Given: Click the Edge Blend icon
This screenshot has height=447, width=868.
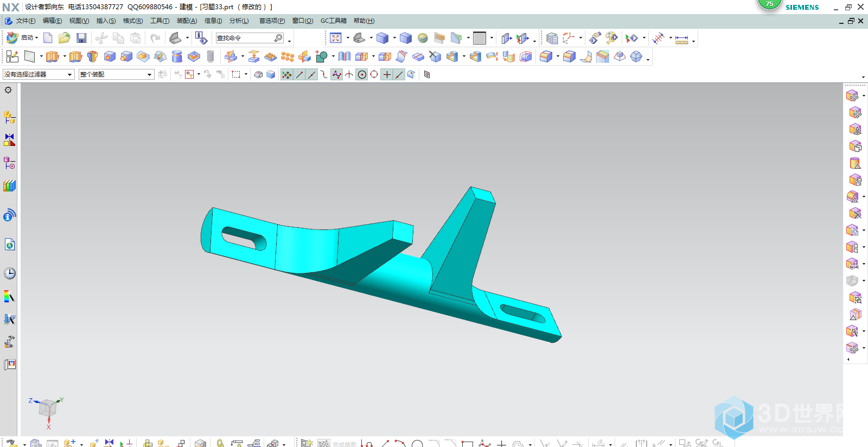Looking at the screenshot, I should pyautogui.click(x=546, y=56).
